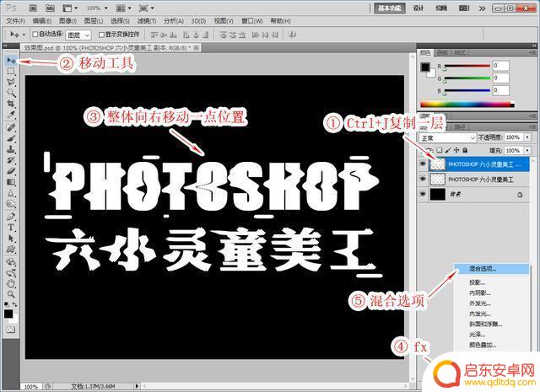540x392 pixels.
Task: Switch to 摄影 workspace
Action: coord(464,8)
